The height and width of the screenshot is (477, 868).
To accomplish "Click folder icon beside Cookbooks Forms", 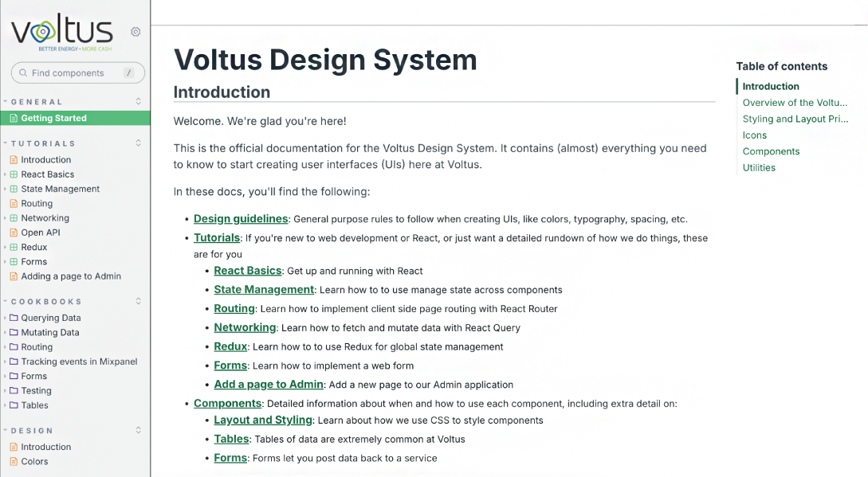I will pos(14,376).
